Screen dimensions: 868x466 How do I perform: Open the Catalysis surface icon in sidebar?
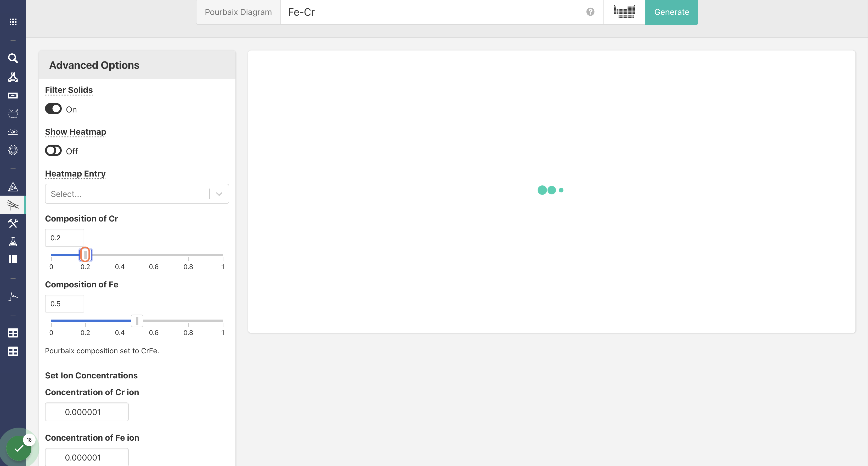coord(13,132)
